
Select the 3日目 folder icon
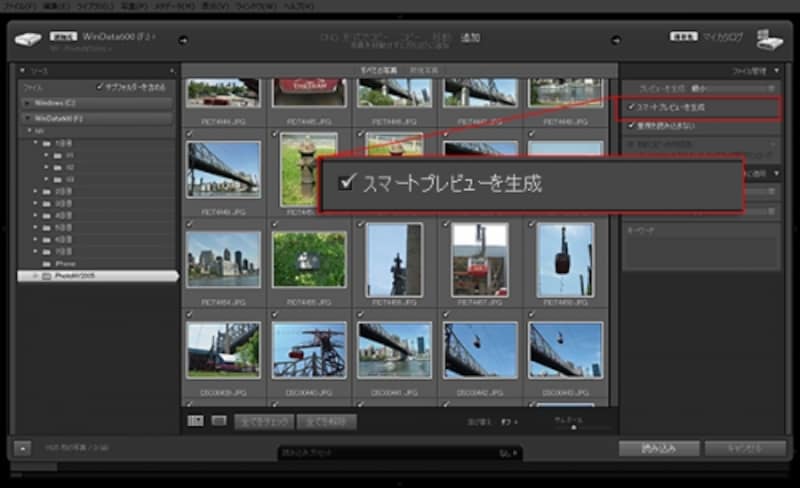click(x=46, y=204)
